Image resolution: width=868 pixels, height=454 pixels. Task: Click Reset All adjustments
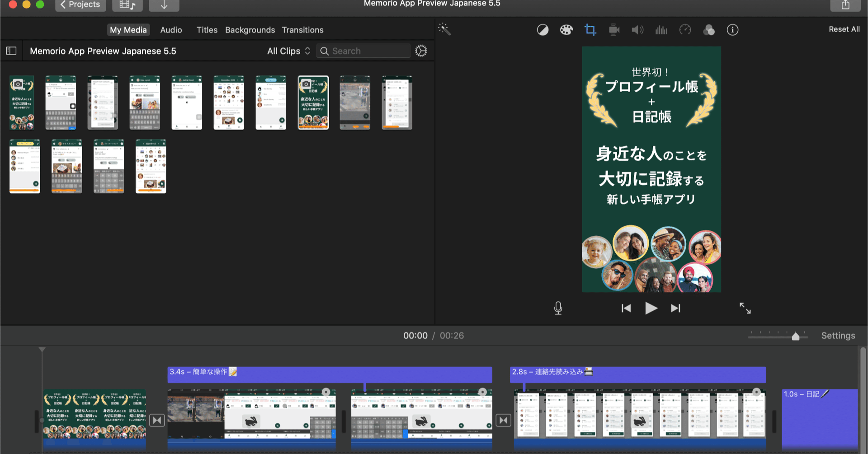tap(844, 29)
